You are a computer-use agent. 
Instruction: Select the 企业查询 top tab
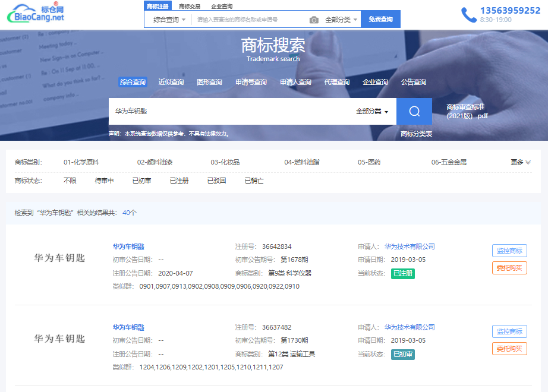(222, 7)
